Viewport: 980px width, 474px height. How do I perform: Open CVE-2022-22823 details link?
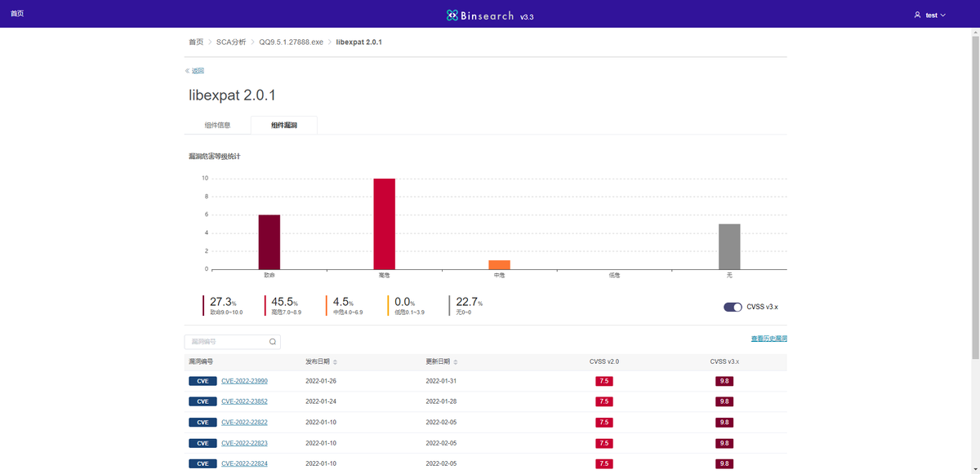click(244, 443)
